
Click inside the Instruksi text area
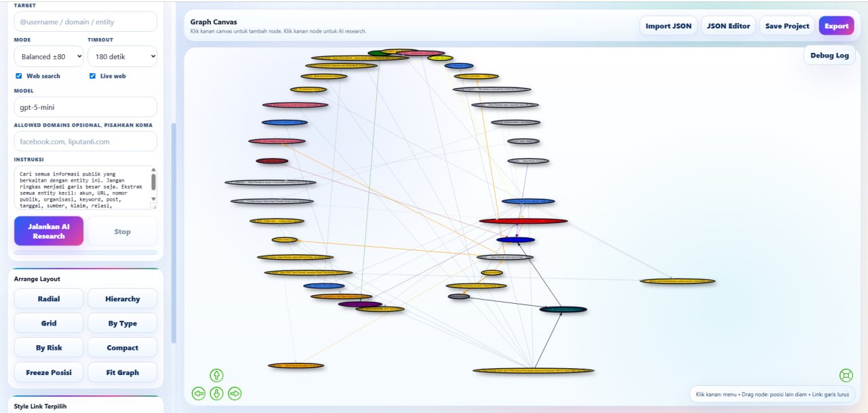pyautogui.click(x=81, y=188)
